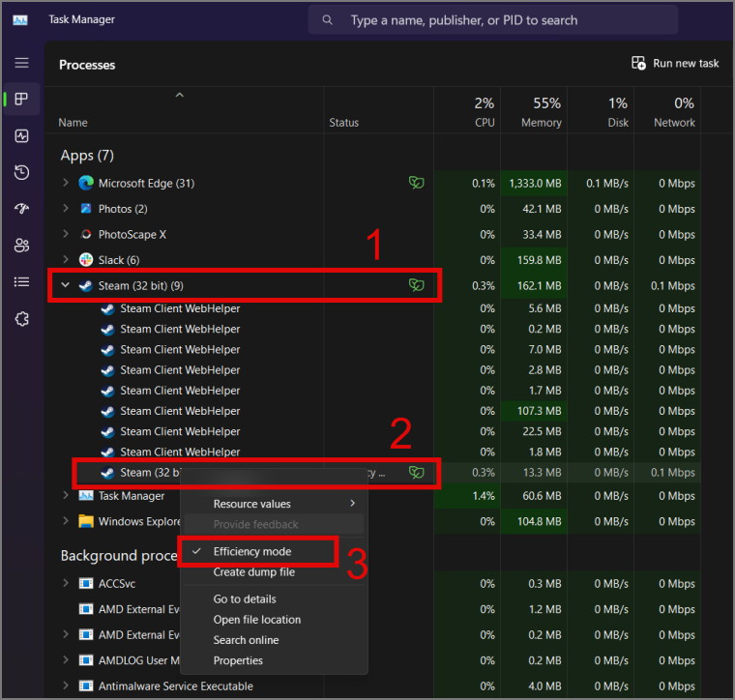
Task: Click Task Manager CPU value 1.4%
Action: pyautogui.click(x=483, y=496)
